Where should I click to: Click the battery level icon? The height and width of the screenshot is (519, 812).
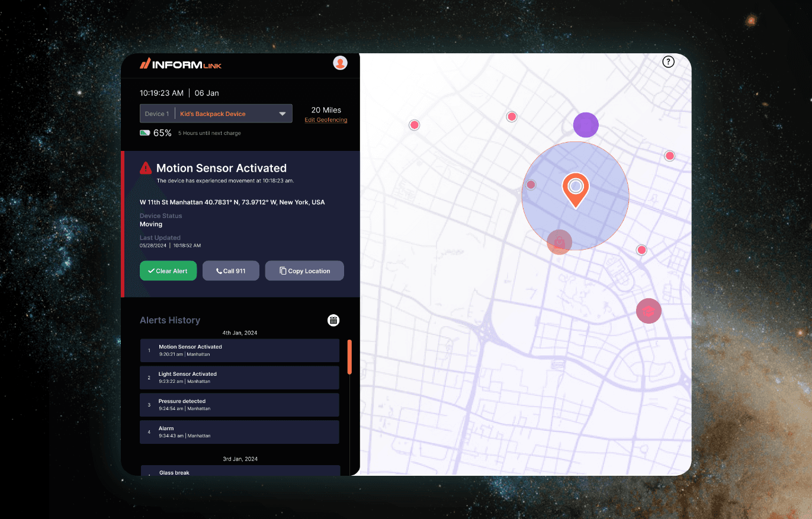(145, 133)
